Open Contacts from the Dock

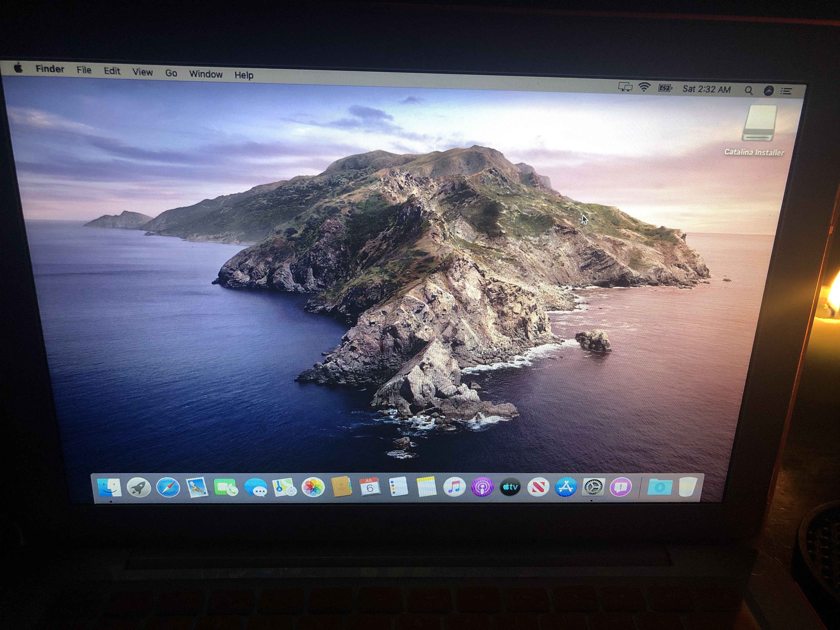(342, 486)
